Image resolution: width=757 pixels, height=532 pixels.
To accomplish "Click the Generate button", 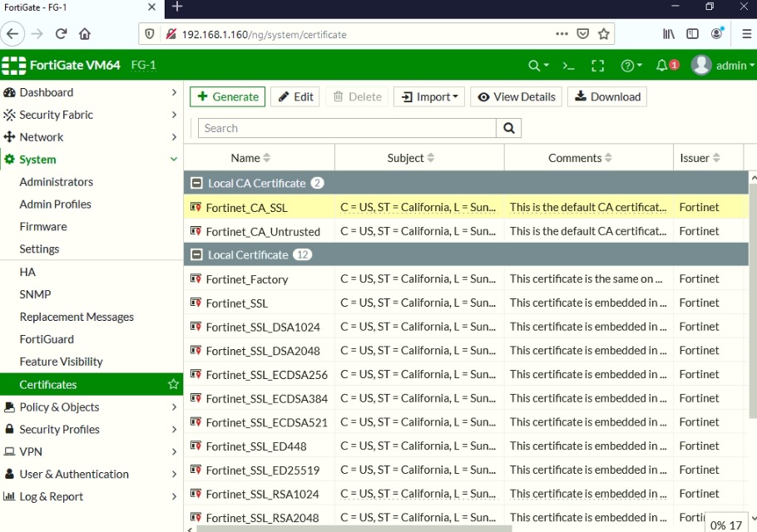I will coord(227,96).
